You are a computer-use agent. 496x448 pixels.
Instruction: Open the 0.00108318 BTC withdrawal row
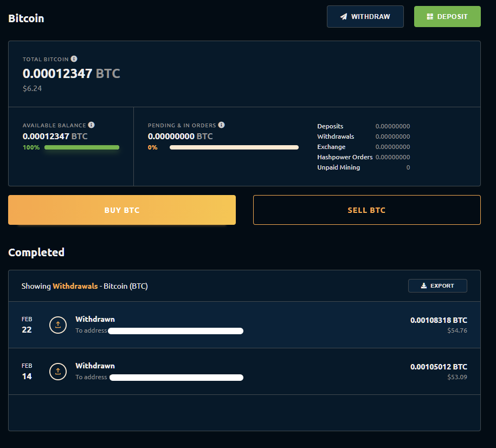coord(244,324)
